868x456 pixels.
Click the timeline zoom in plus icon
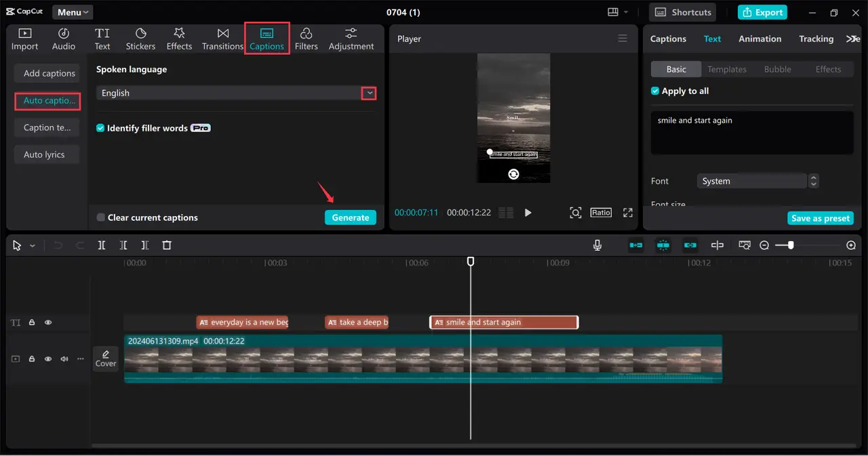pyautogui.click(x=851, y=245)
